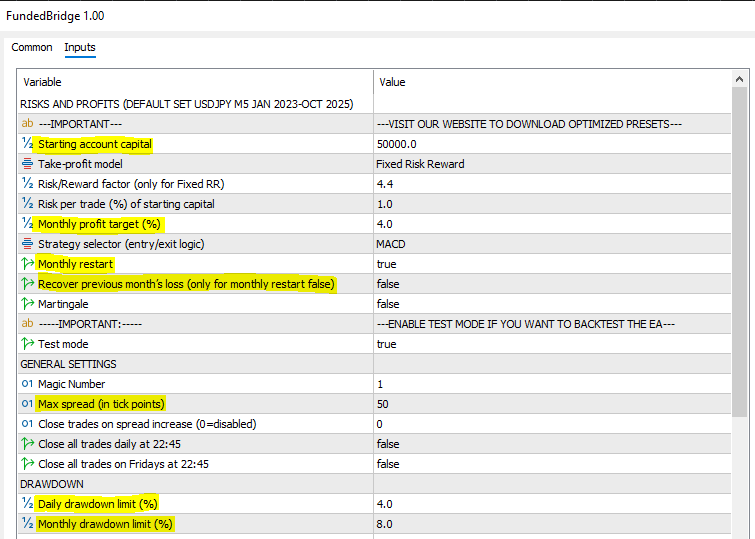Image resolution: width=755 pixels, height=539 pixels.
Task: Select the Inputs tab
Action: (x=80, y=47)
